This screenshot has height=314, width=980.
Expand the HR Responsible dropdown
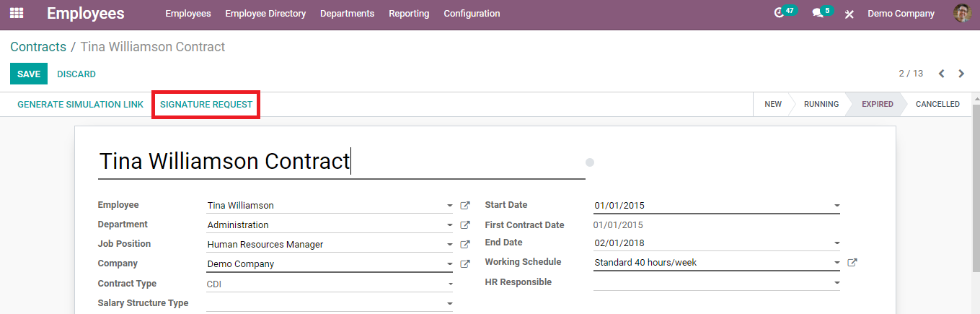tap(836, 283)
